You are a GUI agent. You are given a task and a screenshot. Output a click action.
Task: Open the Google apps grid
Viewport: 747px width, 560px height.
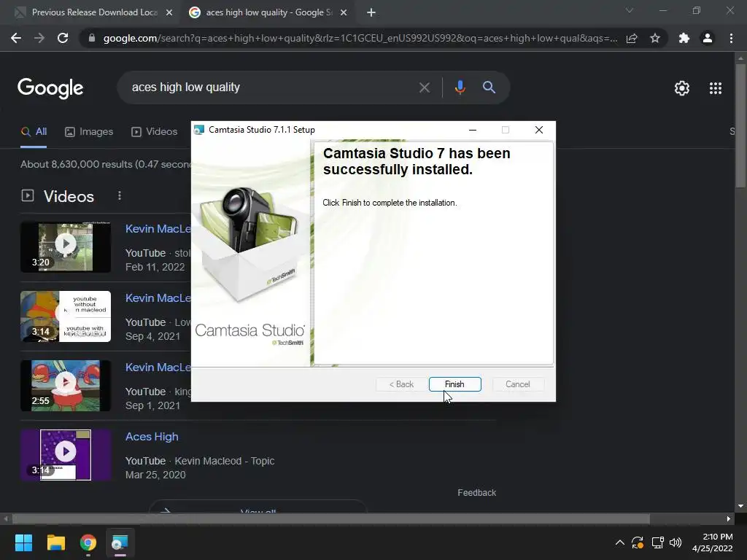coord(715,88)
